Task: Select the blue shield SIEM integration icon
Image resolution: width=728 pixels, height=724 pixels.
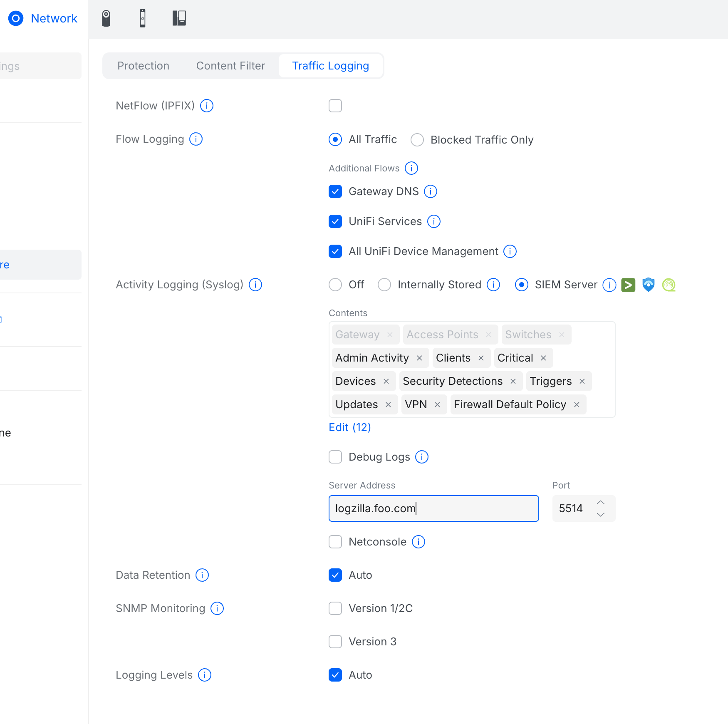Action: click(648, 285)
